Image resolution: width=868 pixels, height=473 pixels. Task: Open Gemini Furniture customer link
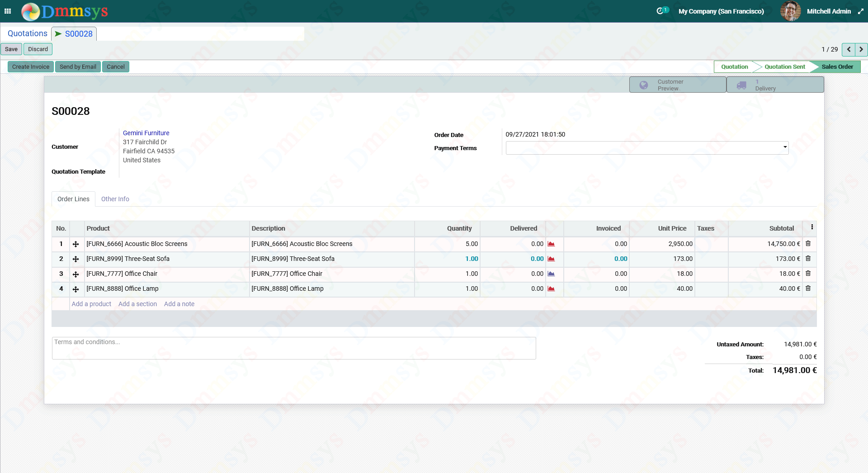tap(146, 133)
